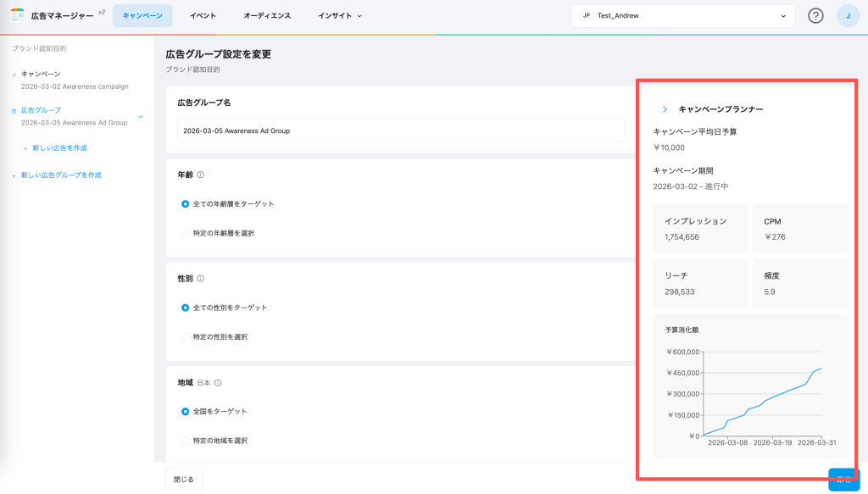This screenshot has width=868, height=494.
Task: Collapse the 広告グループ sidebar section arrow
Action: (141, 116)
